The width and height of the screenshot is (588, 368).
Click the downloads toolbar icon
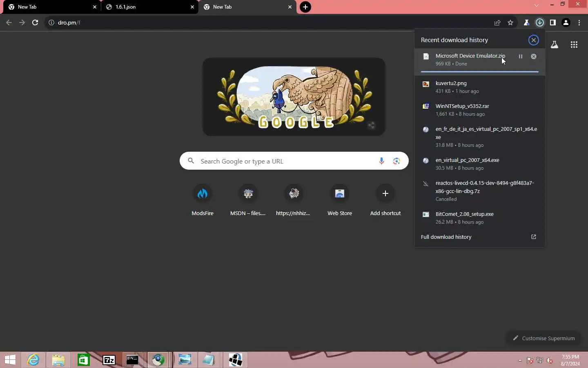coord(540,22)
